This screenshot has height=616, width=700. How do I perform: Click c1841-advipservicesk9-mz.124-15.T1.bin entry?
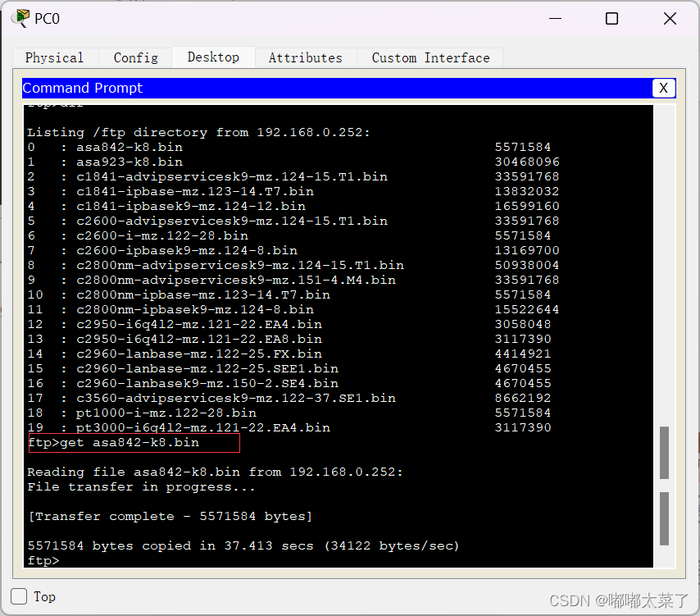[232, 176]
